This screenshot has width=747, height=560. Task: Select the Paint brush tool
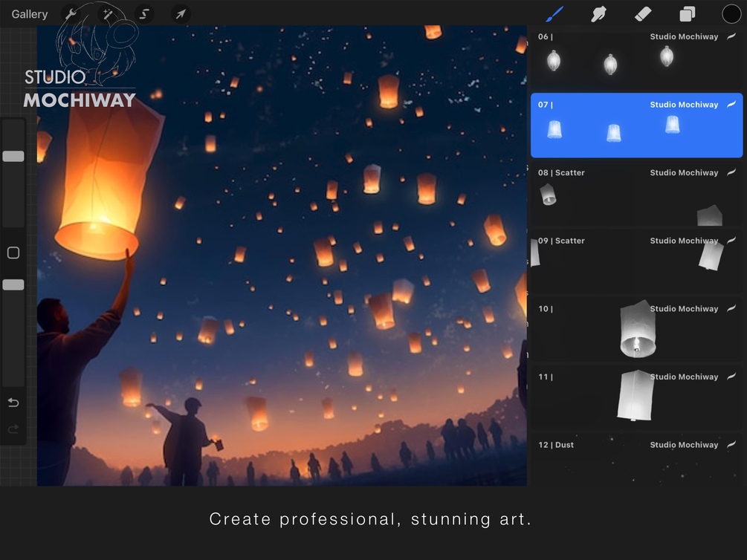[554, 14]
